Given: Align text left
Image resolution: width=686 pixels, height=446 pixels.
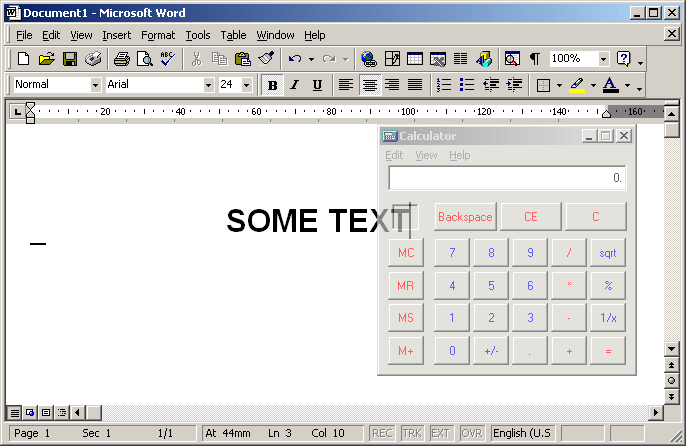Looking at the screenshot, I should tap(346, 84).
